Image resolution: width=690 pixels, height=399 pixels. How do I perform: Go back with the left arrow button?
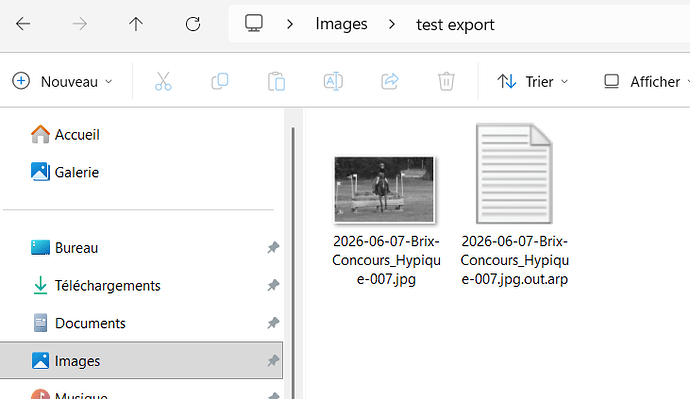(23, 24)
